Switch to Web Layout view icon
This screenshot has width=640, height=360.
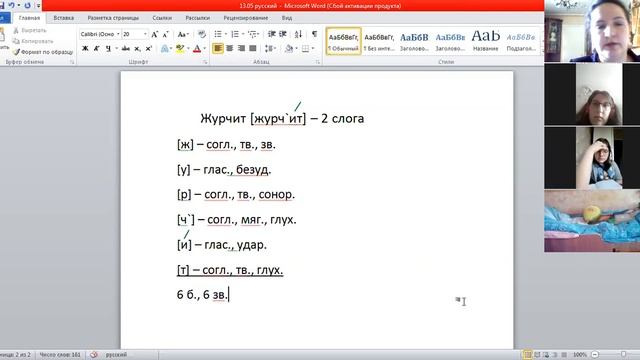546,355
